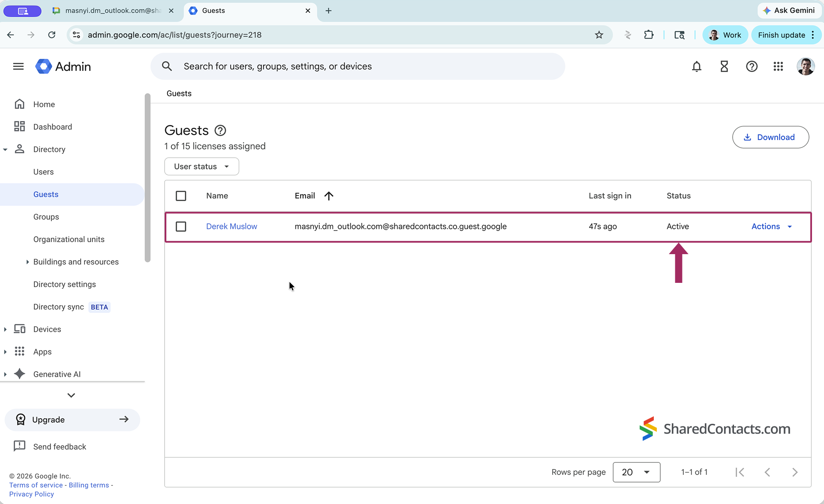Click the Guests help icon
824x504 pixels.
[x=220, y=130]
